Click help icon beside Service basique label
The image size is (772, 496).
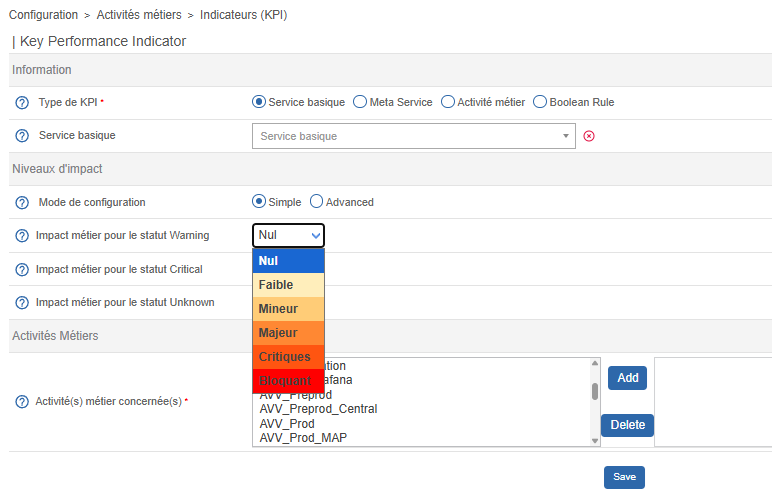point(22,135)
